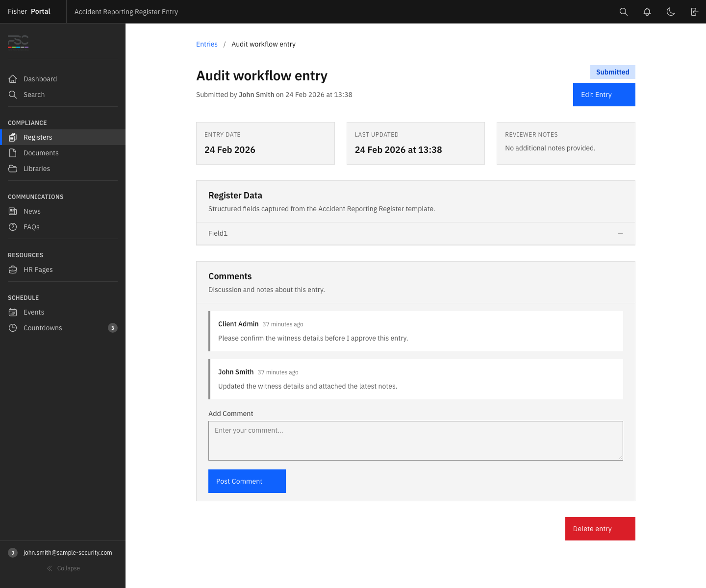Open the Libraries folder icon

pos(13,169)
